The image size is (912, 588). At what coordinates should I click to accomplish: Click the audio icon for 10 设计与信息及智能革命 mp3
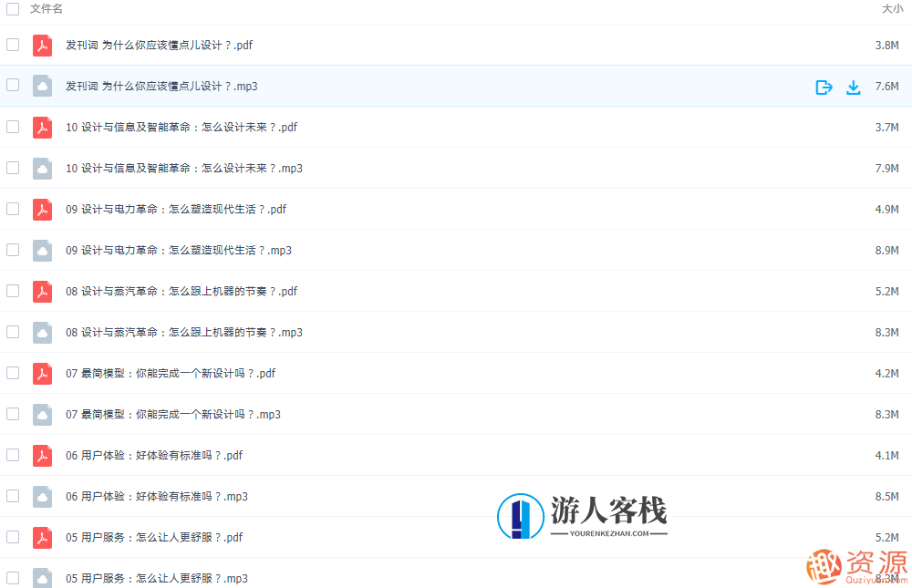point(42,168)
